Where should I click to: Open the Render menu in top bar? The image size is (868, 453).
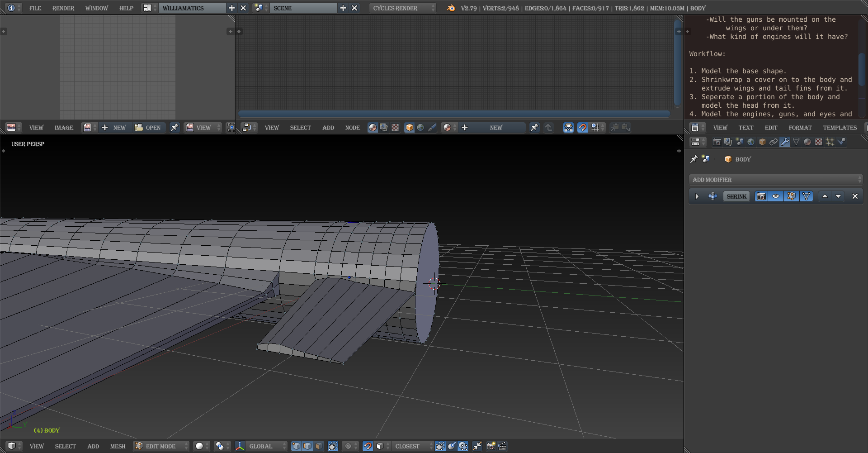click(63, 8)
